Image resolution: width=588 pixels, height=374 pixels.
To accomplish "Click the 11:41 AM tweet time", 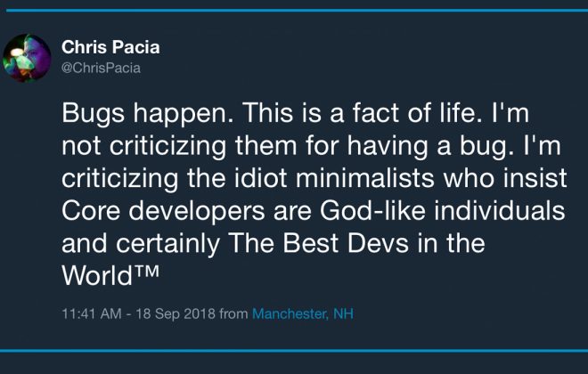I will (x=94, y=314).
